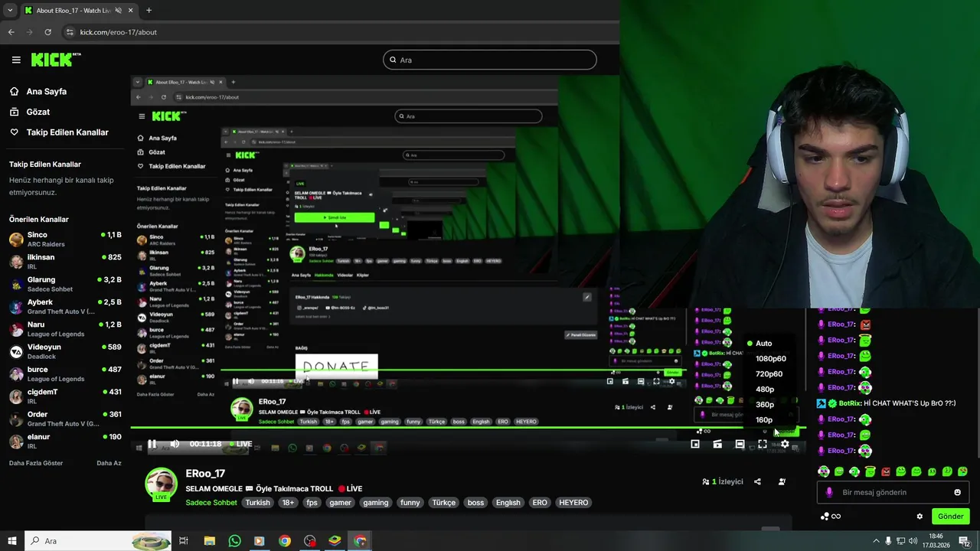Screen dimensions: 980x551
Task: Enter fullscreen mode on the player
Action: coord(763,444)
